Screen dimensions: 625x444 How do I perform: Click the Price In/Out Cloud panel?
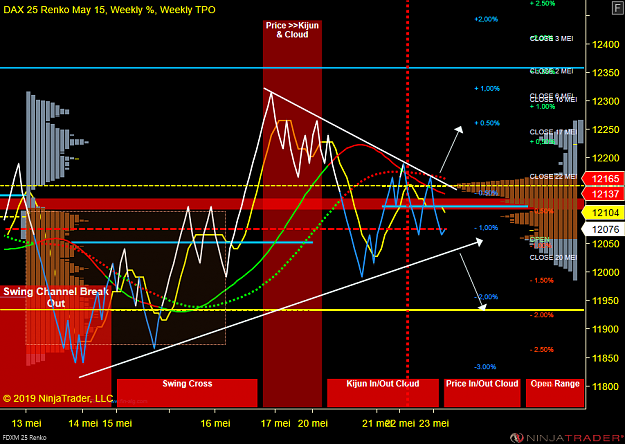482,393
